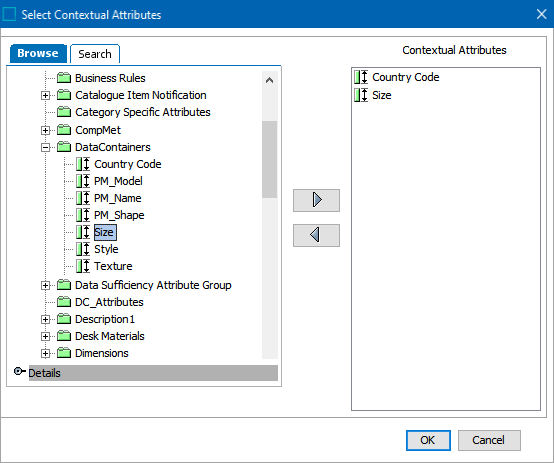Confirm selection with the OK button
This screenshot has width=554, height=463.
pyautogui.click(x=428, y=440)
